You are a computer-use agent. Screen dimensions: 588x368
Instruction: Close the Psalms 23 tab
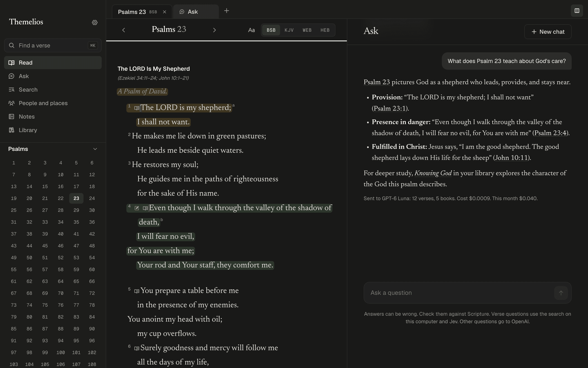[x=165, y=12]
